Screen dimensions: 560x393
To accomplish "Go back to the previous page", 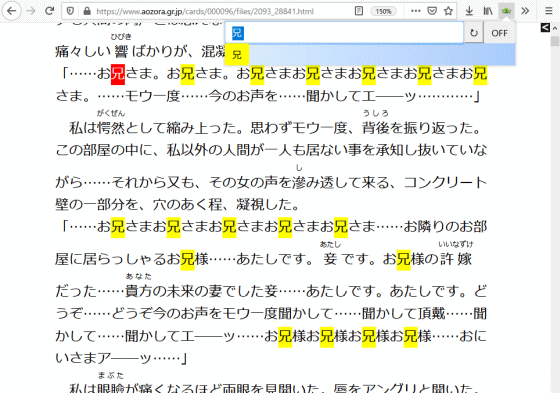I will click(11, 11).
